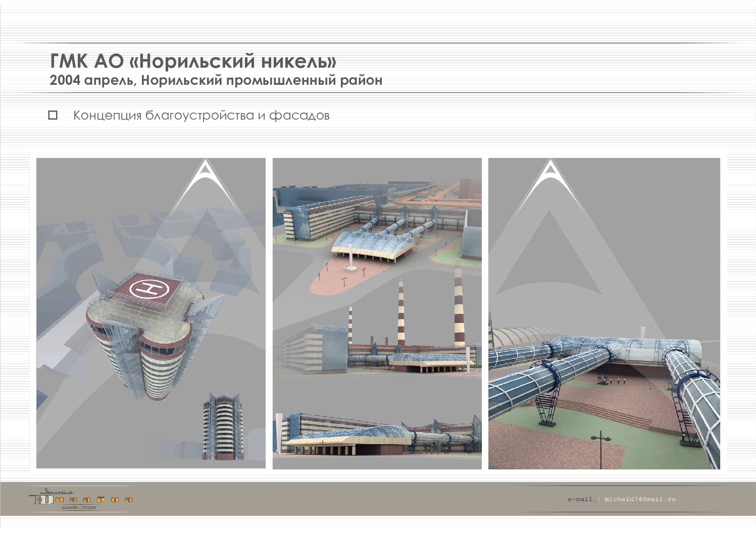Viewport: 756px width, 534px height.
Task: Click the email address micheld74@mail.ru
Action: coord(640,499)
